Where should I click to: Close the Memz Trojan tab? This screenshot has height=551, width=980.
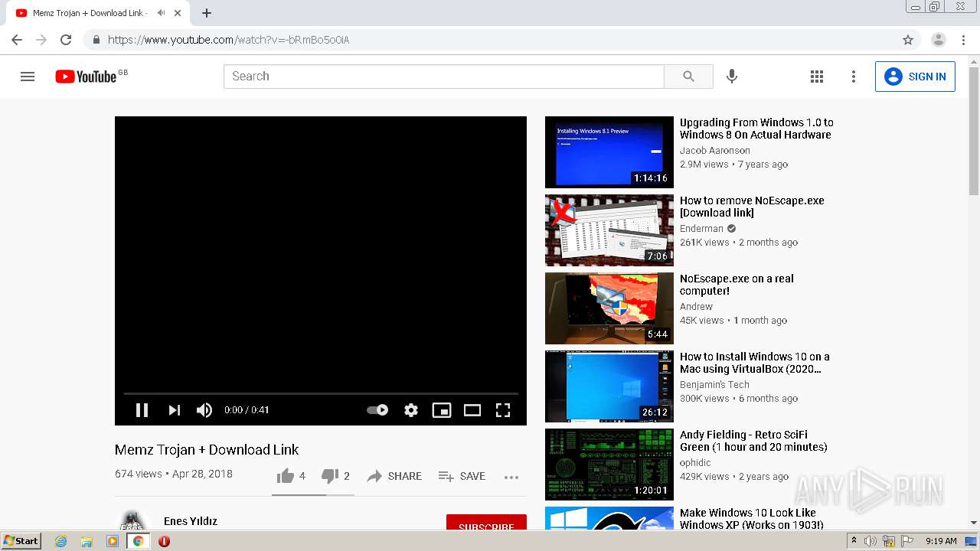tap(178, 13)
